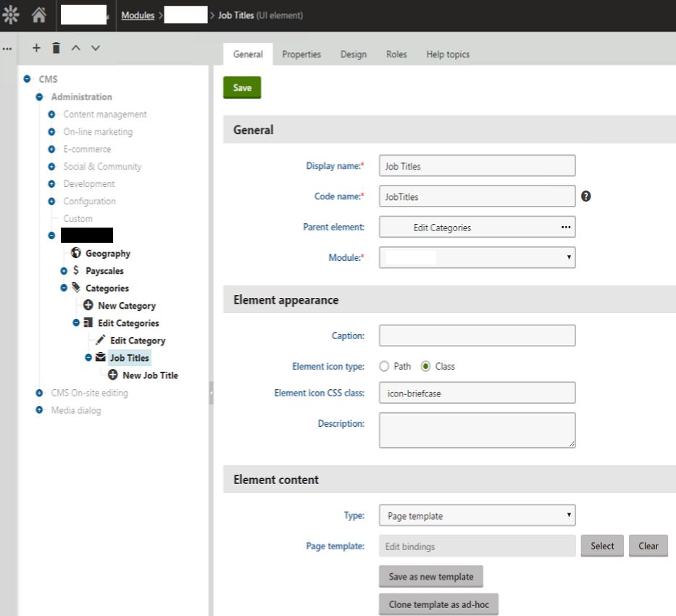Click the Edit Categories list icon
The width and height of the screenshot is (676, 616).
pos(88,322)
